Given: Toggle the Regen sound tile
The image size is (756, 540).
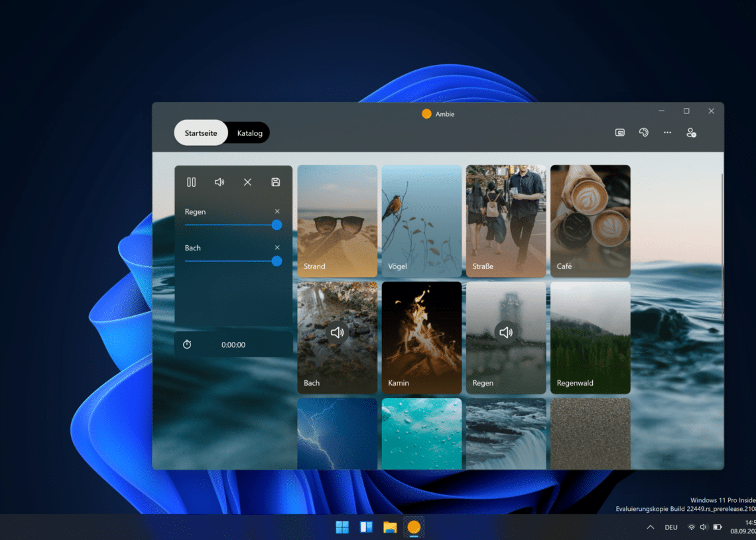Looking at the screenshot, I should 506,338.
